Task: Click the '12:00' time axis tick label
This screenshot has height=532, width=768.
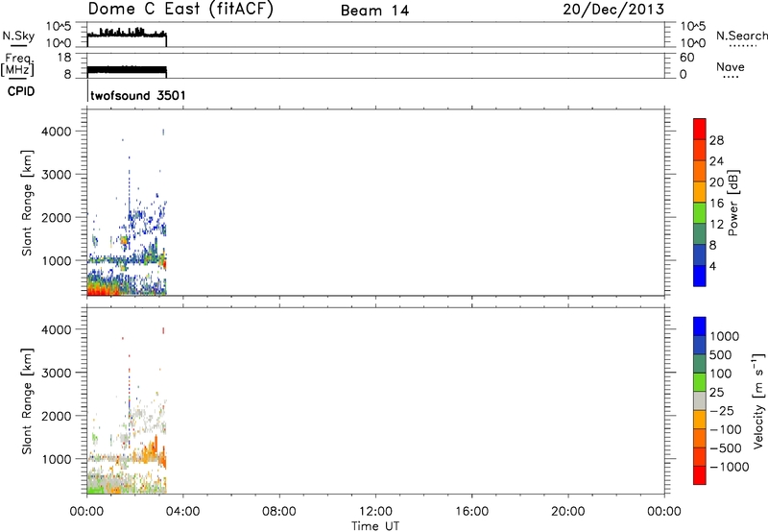Action: pyautogui.click(x=375, y=512)
